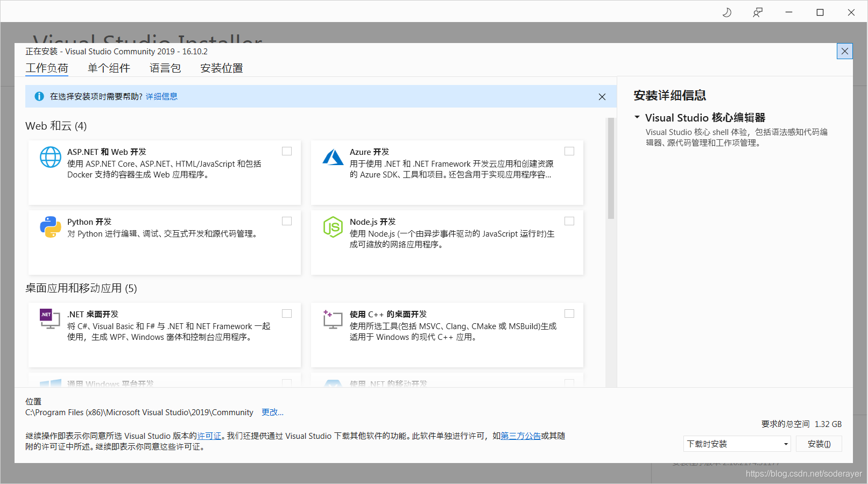This screenshot has height=484, width=868.
Task: Check the Python 开发 workload box
Action: [287, 221]
